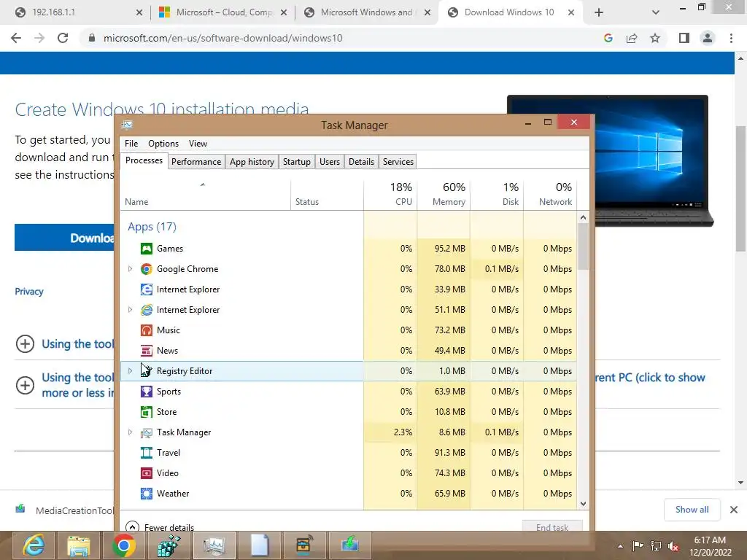Reload the page in Chrome
This screenshot has width=747, height=560.
(63, 38)
